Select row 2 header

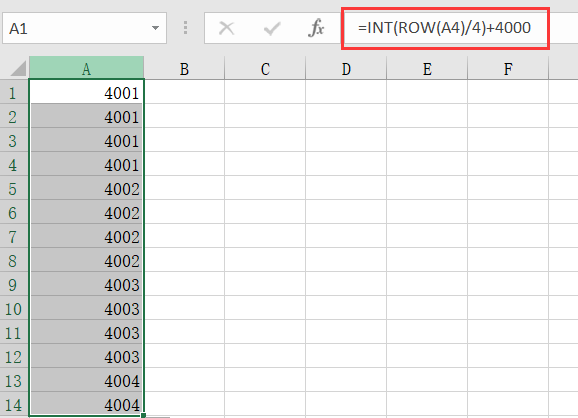(x=14, y=116)
